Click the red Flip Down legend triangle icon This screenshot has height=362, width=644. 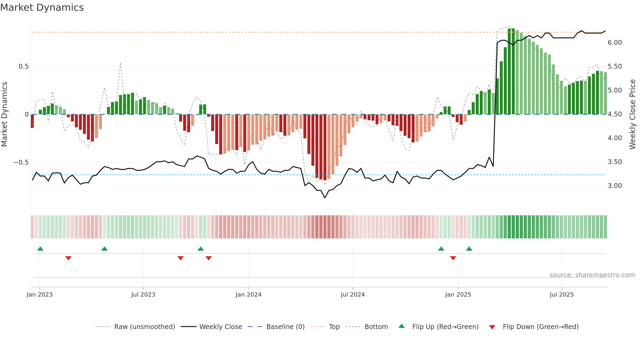tap(492, 327)
